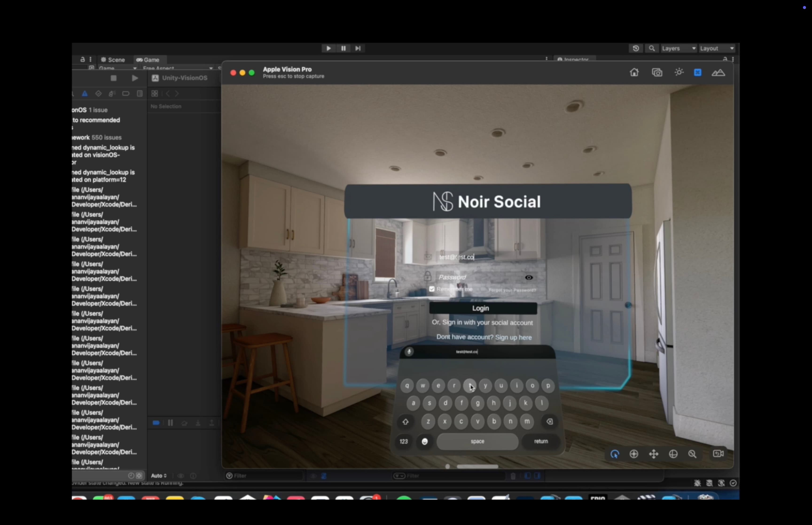Toggle the left console pane button

[x=527, y=476]
